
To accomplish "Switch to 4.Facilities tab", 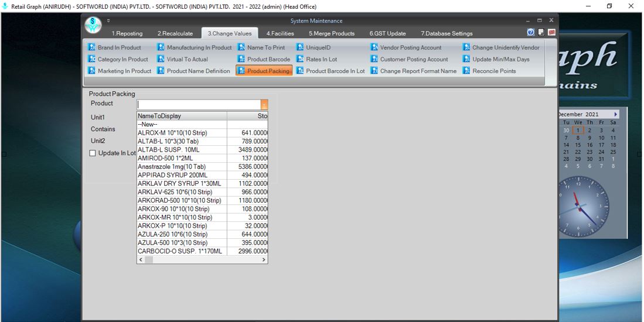I will click(280, 33).
